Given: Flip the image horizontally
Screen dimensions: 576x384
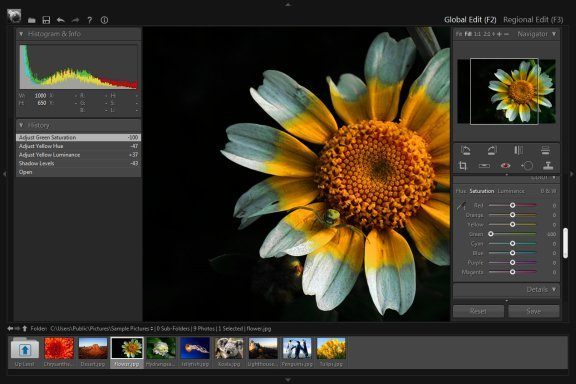Looking at the screenshot, I should tap(519, 150).
